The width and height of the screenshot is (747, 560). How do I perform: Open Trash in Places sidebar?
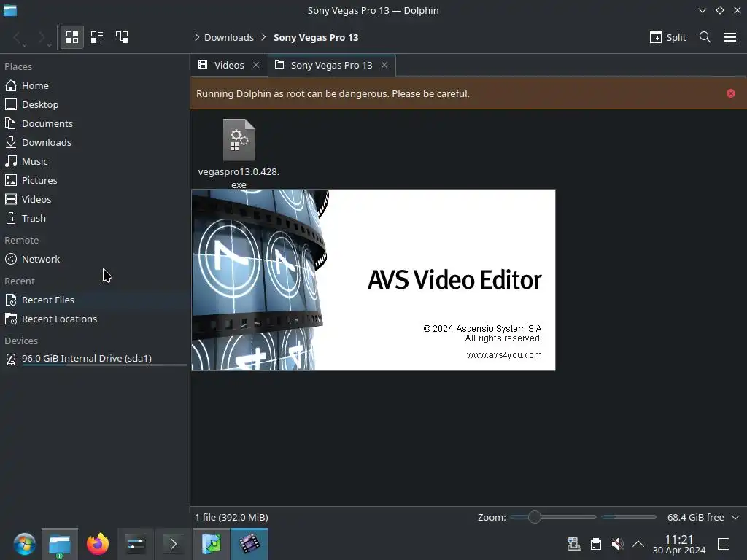95,218
